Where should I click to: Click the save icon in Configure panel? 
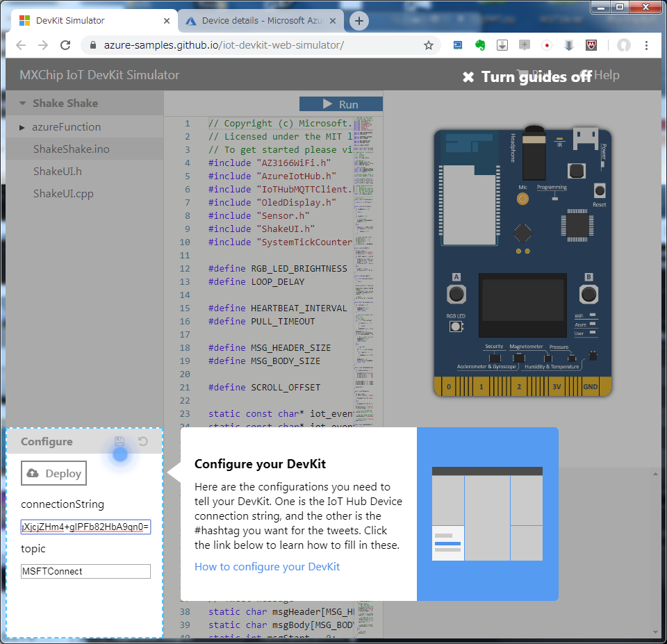pyautogui.click(x=119, y=442)
